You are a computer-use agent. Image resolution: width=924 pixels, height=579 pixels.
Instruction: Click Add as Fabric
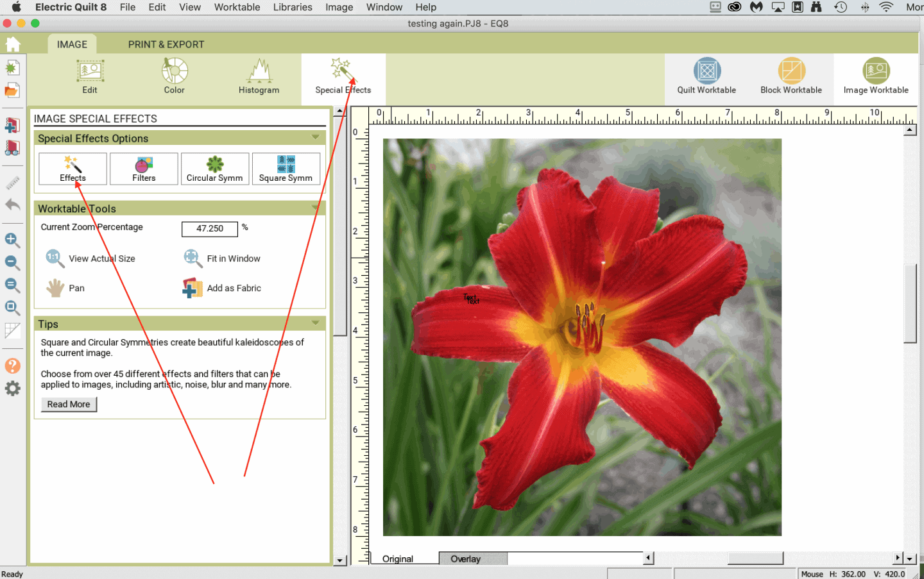pyautogui.click(x=222, y=288)
